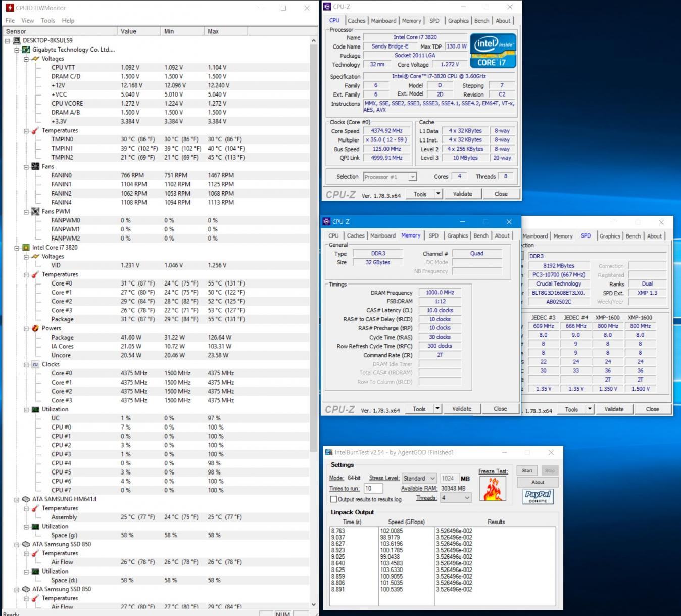Image resolution: width=681 pixels, height=616 pixels.
Task: Click the first ATA Samsung SSD 850 drive icon
Action: pyautogui.click(x=26, y=544)
